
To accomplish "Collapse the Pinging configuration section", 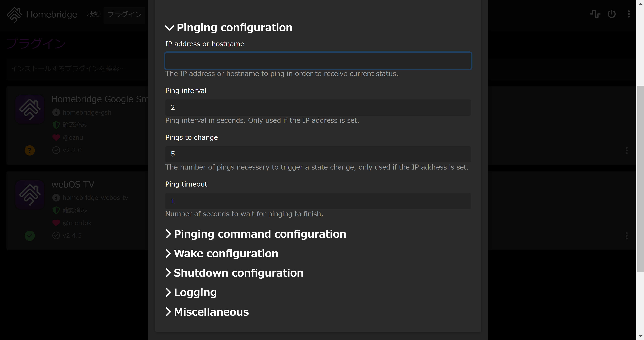I will 228,28.
